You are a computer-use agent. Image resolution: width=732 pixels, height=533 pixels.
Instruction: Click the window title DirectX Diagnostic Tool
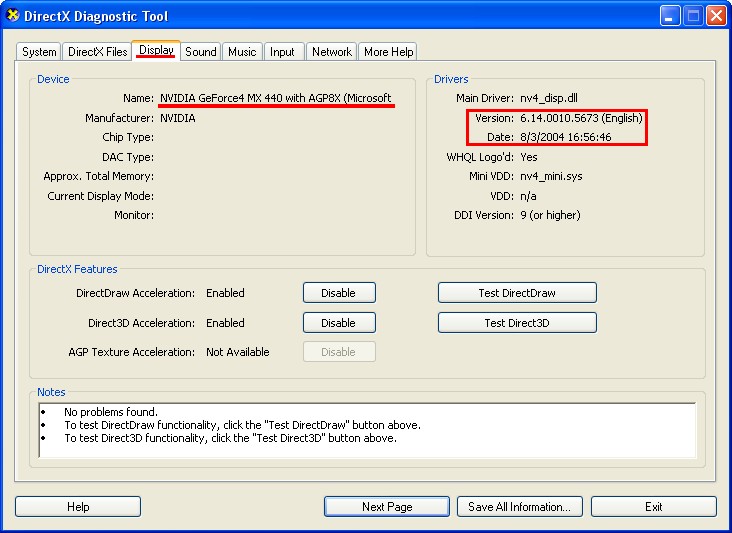[x=96, y=16]
